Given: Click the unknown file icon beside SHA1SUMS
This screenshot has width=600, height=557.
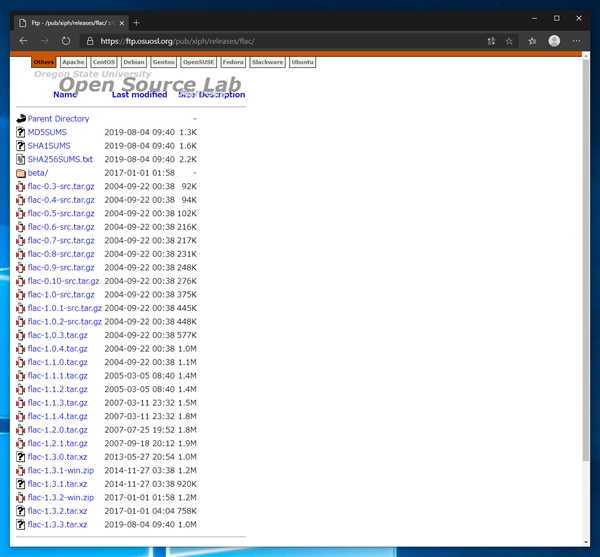Looking at the screenshot, I should [x=21, y=146].
